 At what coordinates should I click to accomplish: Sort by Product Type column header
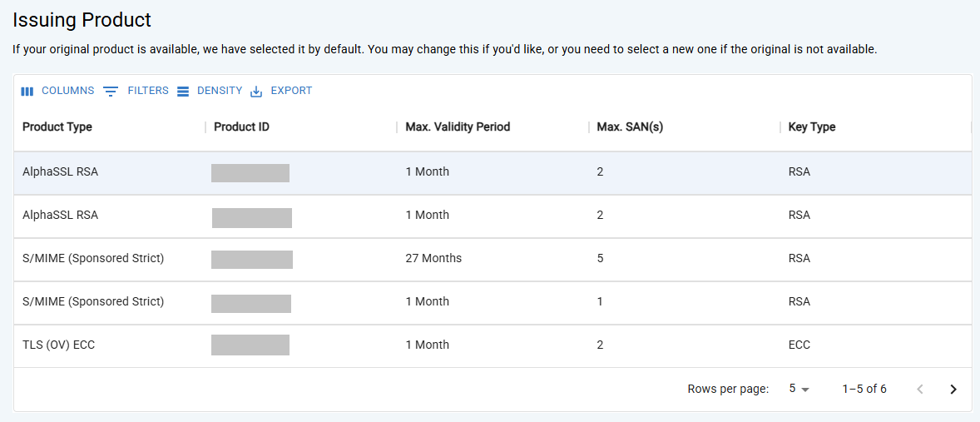[x=57, y=127]
